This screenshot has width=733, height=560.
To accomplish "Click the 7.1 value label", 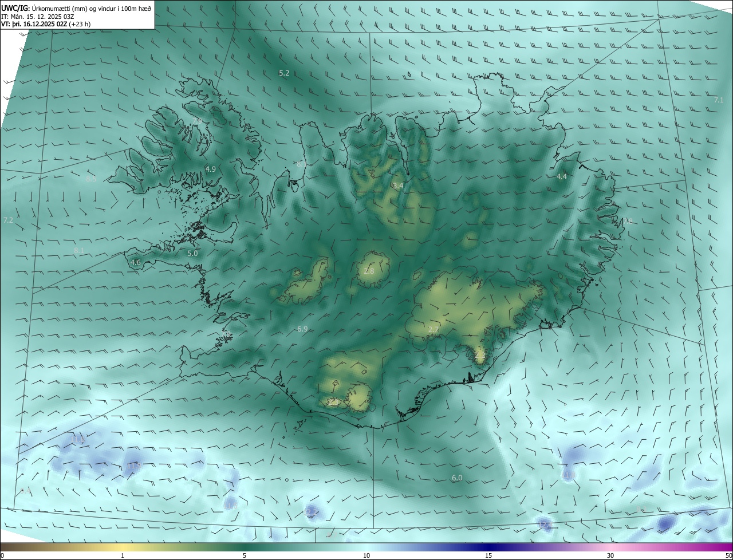I will click(x=719, y=100).
